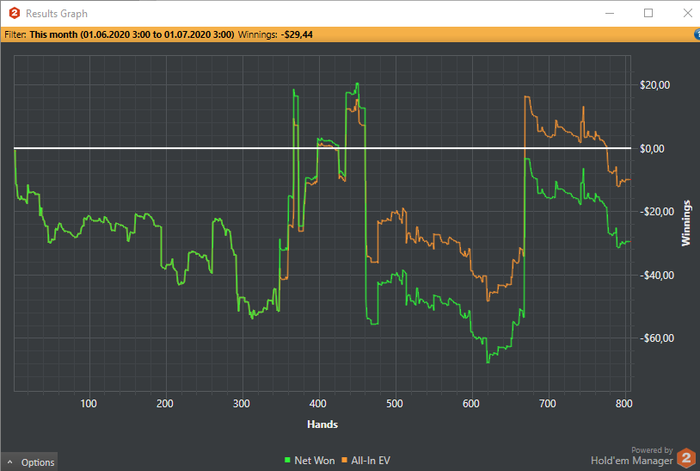This screenshot has width=700, height=471.
Task: Click the -$40,00 axis label
Action: pos(657,275)
